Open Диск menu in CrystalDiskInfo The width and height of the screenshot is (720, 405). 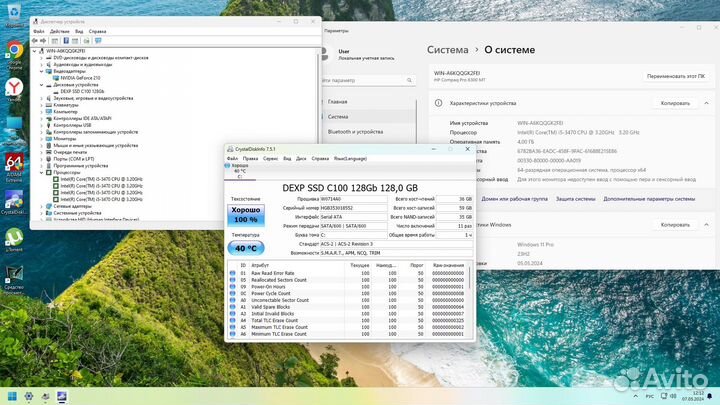point(301,158)
